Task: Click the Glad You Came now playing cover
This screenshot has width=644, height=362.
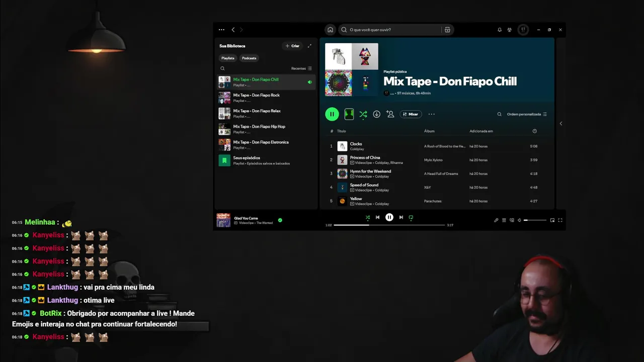Action: click(223, 220)
